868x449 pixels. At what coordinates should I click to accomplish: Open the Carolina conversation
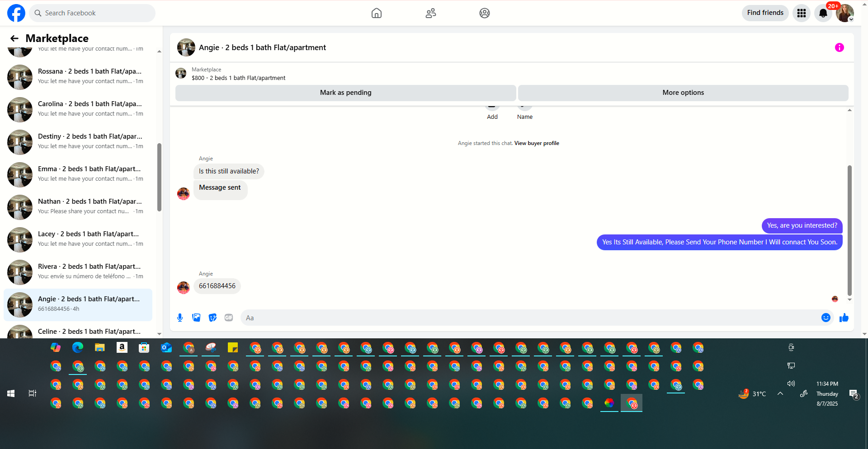78,110
